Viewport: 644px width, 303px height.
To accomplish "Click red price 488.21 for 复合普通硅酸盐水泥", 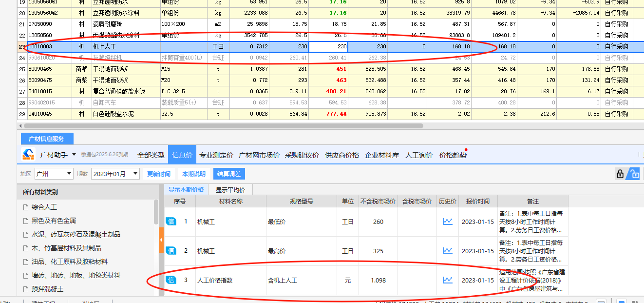I will coord(328,91).
